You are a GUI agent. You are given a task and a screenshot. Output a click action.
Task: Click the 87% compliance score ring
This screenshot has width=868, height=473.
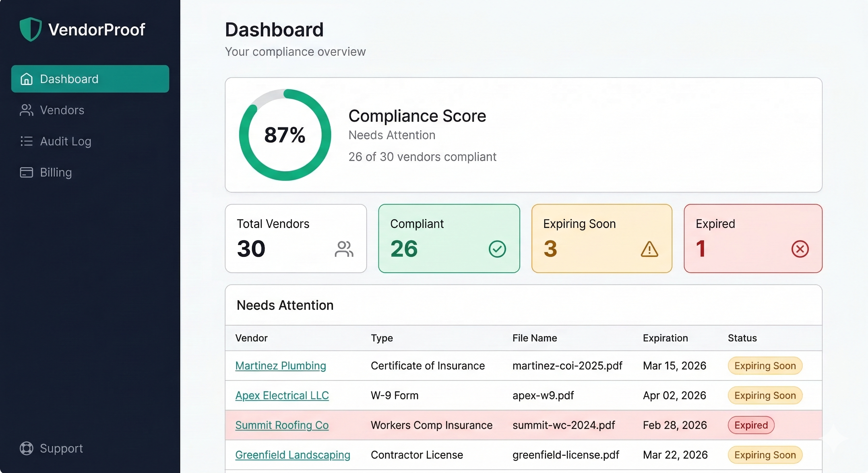(285, 135)
